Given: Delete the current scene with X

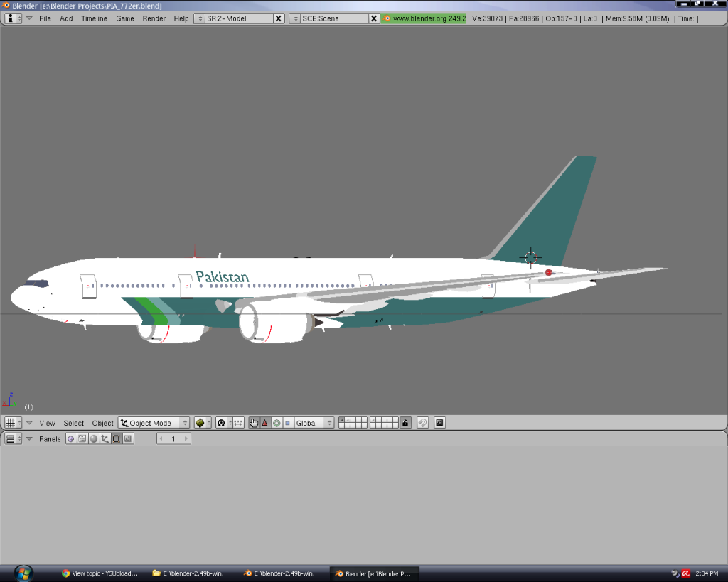Looking at the screenshot, I should 374,18.
